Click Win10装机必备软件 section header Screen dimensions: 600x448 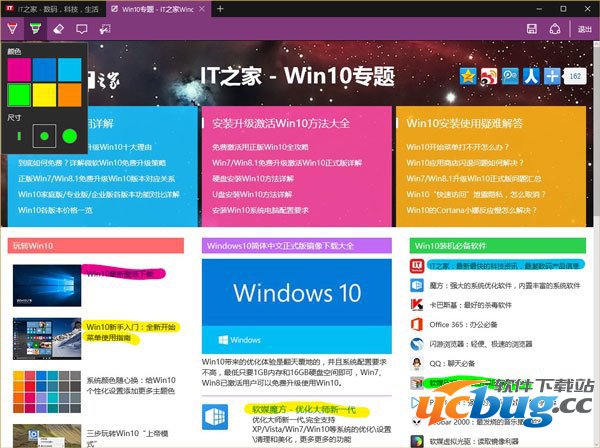coord(497,246)
